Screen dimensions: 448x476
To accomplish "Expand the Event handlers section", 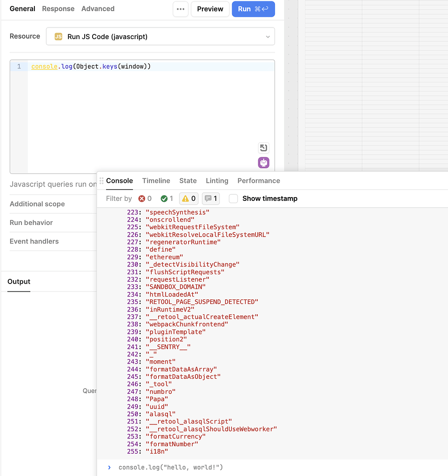I will [x=34, y=241].
